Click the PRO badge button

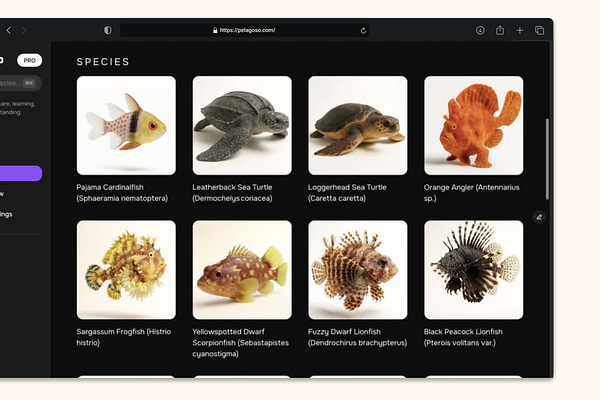29,60
